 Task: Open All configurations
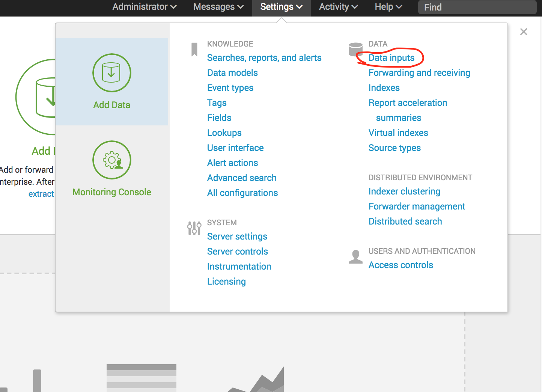(x=242, y=193)
